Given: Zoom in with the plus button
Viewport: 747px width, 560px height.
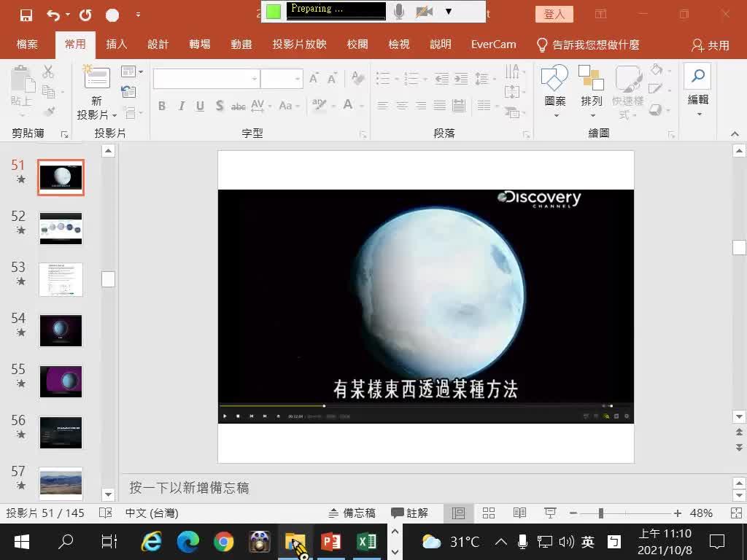Looking at the screenshot, I should (x=678, y=513).
